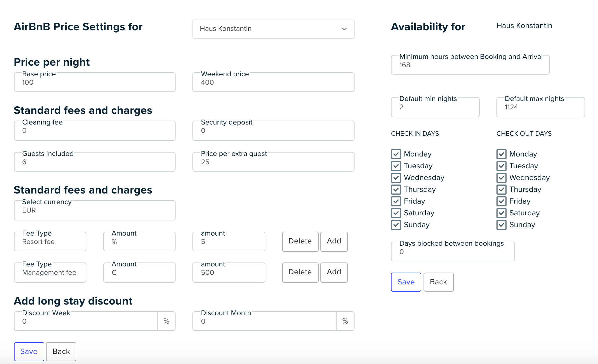
Task: Edit the Default max nights field
Action: click(x=540, y=107)
